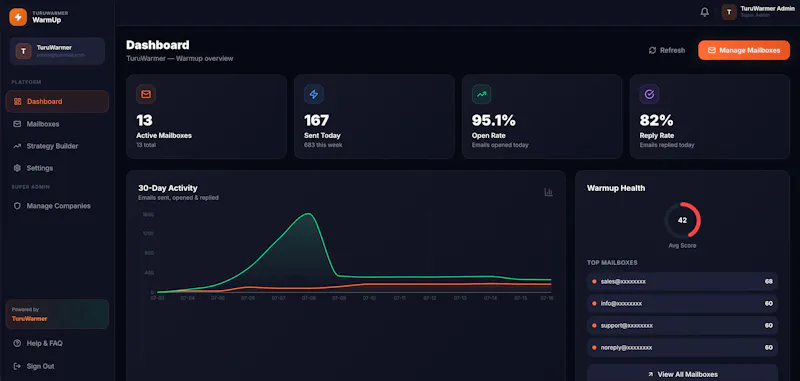
Task: Click the 167 Sent Today value
Action: (x=316, y=120)
